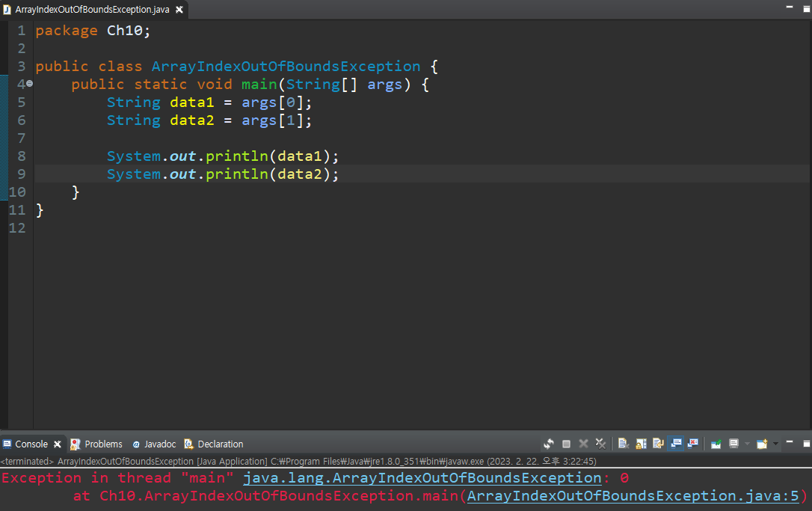The height and width of the screenshot is (511, 812).
Task: Click the Console tab monitor icon
Action: click(7, 444)
